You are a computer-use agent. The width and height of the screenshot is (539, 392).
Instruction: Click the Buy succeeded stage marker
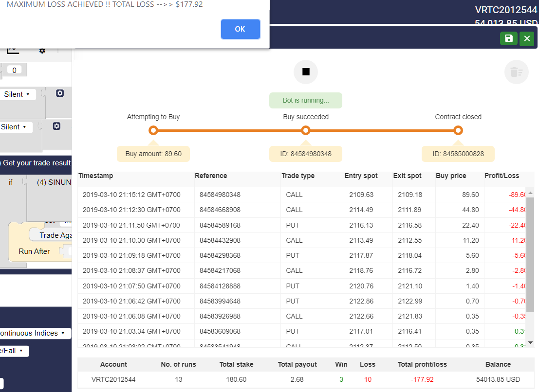point(306,130)
